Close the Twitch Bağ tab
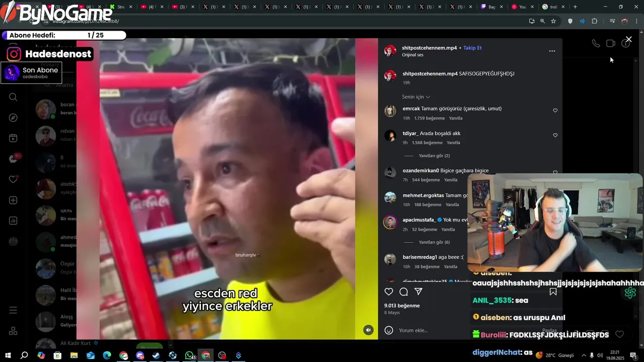644x362 pixels. [x=501, y=7]
